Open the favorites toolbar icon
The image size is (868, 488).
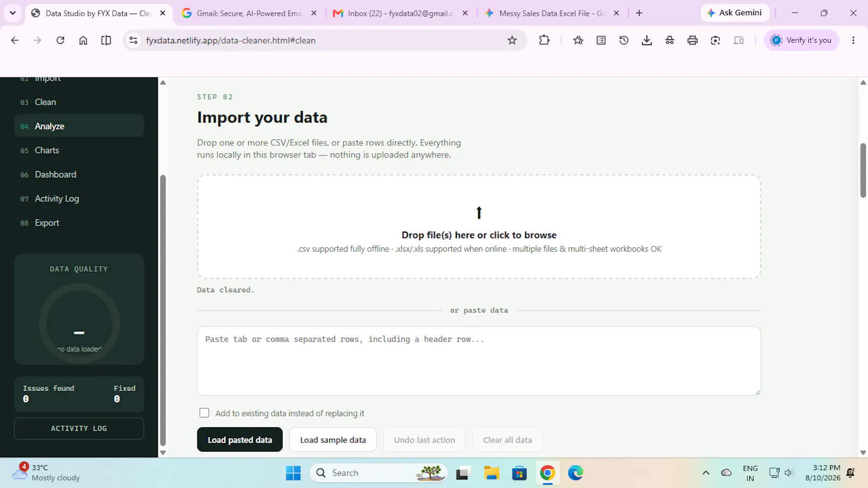(x=578, y=40)
